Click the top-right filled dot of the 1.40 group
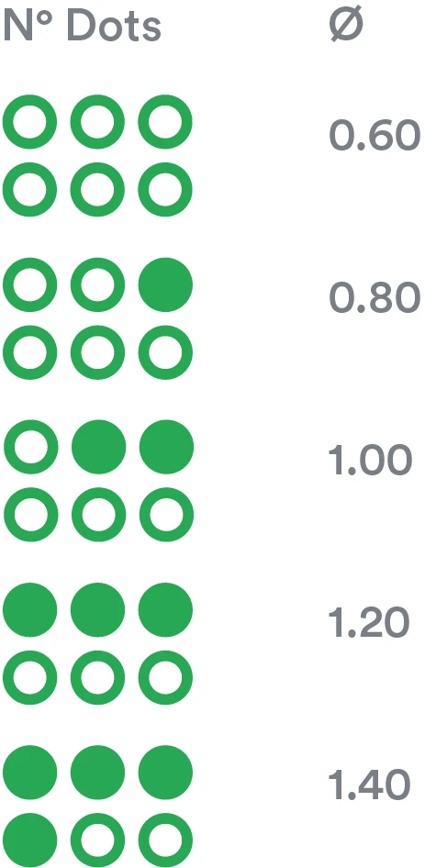This screenshot has height=868, width=425. (165, 773)
